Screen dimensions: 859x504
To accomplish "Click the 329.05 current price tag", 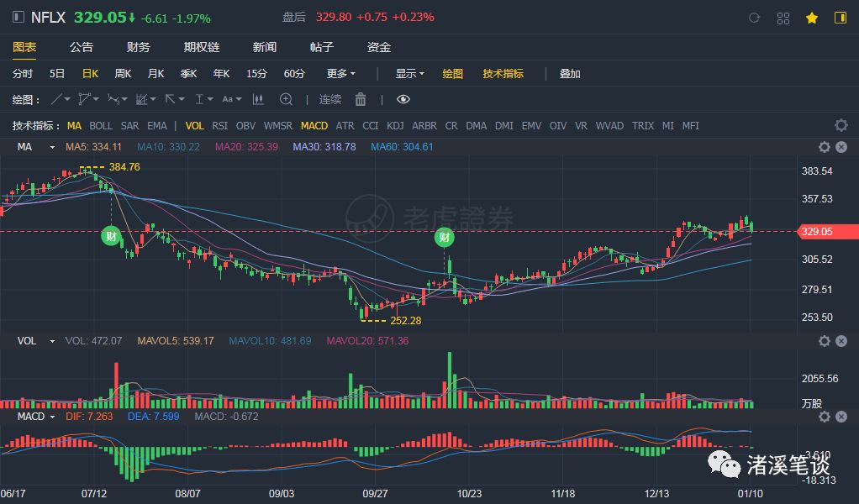I will point(829,232).
